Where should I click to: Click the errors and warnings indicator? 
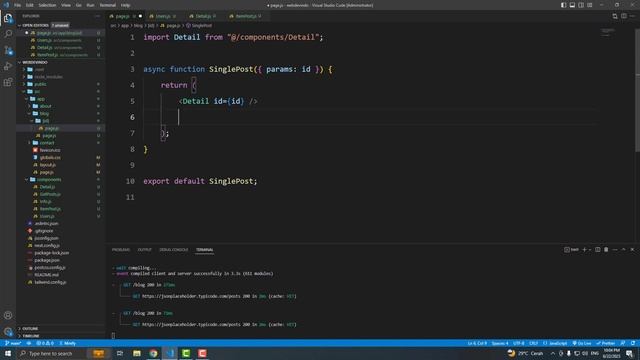point(45,343)
